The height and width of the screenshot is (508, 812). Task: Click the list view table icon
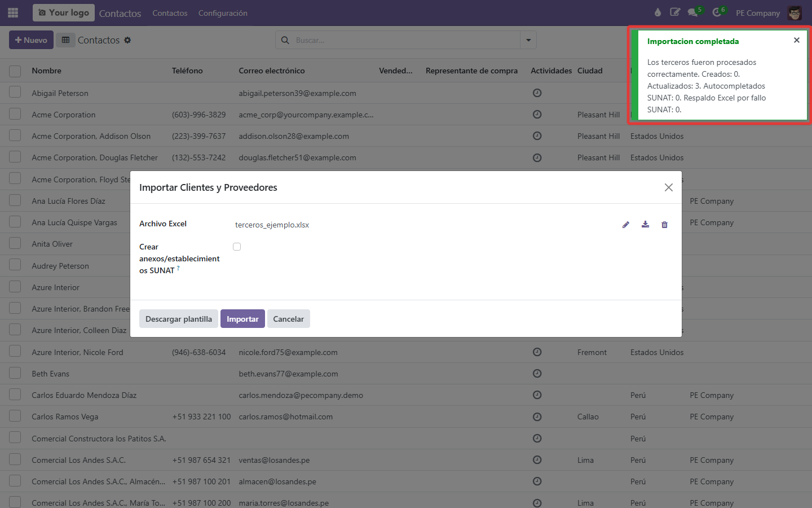(65, 40)
